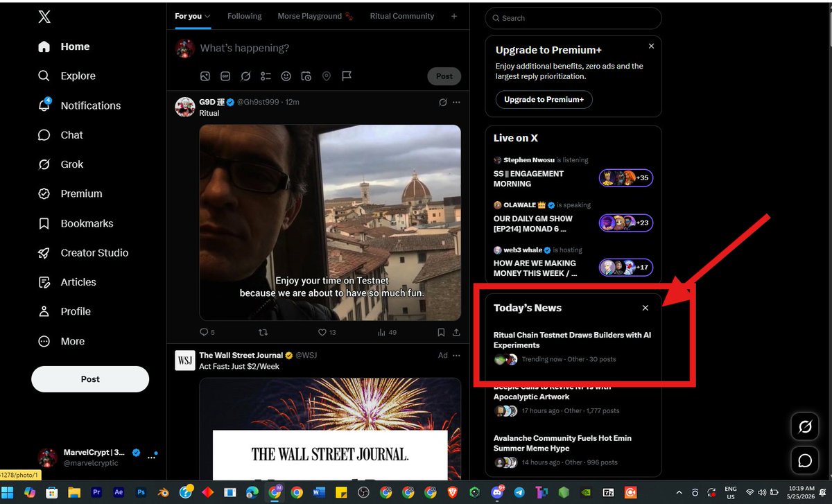Viewport: 832px width, 504px height.
Task: Reply to the G9D post
Action: click(207, 333)
